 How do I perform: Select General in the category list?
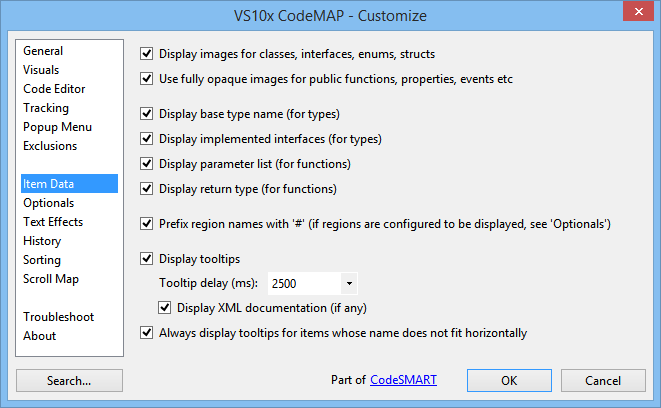point(43,51)
